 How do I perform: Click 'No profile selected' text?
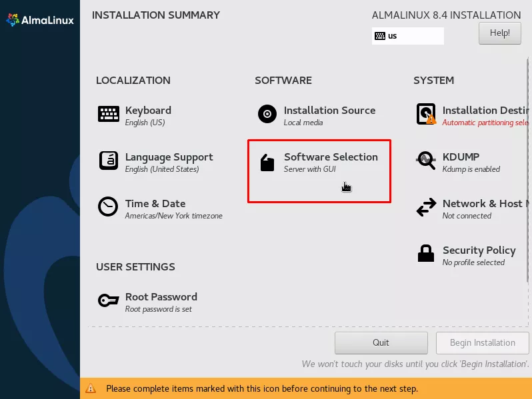coord(473,262)
